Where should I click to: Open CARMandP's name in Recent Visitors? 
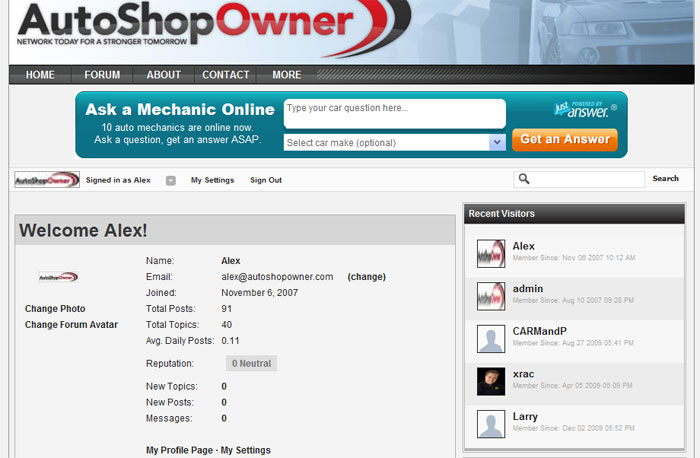[x=539, y=331]
